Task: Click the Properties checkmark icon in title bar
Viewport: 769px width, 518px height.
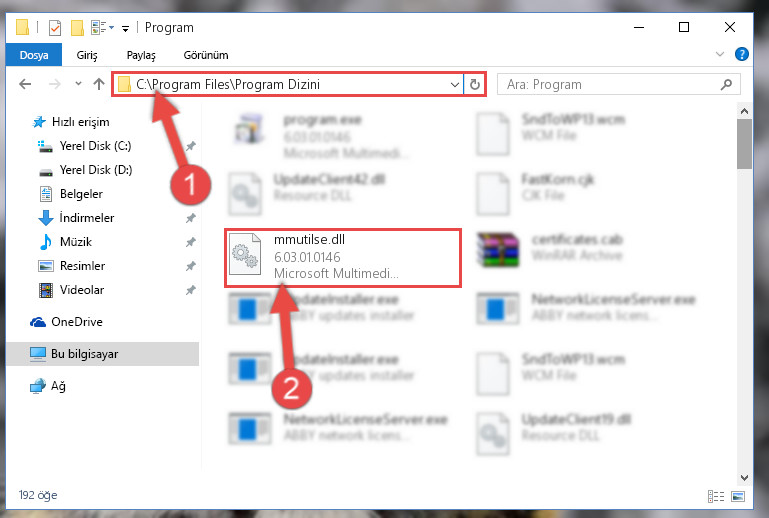Action: [x=55, y=28]
